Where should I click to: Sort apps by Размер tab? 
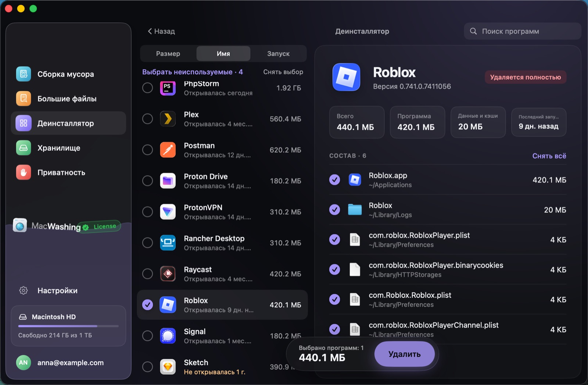pos(168,54)
